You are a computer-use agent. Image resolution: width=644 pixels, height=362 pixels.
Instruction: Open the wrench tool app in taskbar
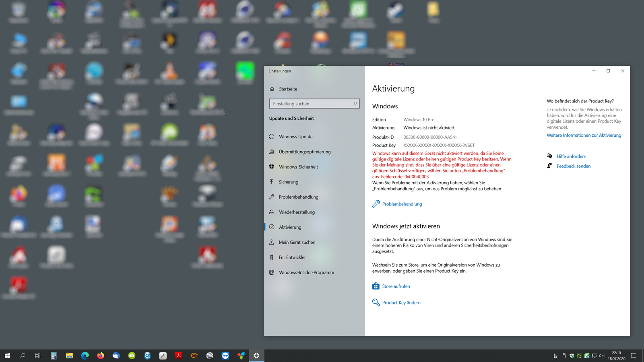pyautogui.click(x=163, y=356)
